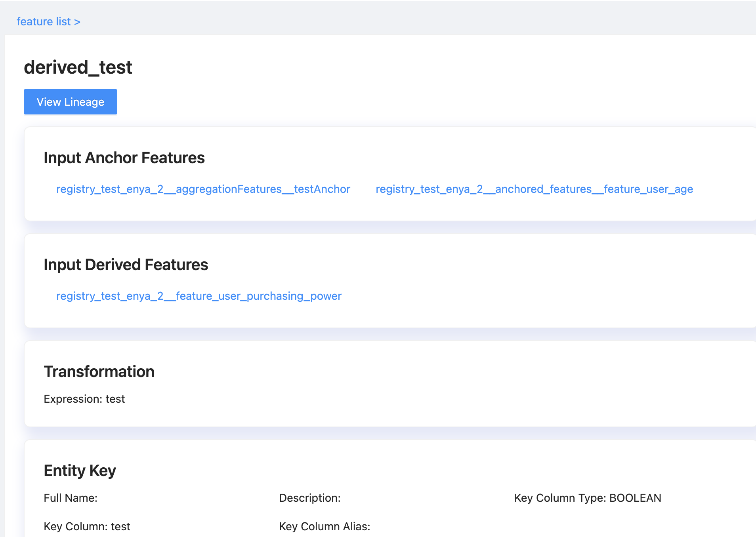Click the gray header bar beside breadcrumb

396,18
